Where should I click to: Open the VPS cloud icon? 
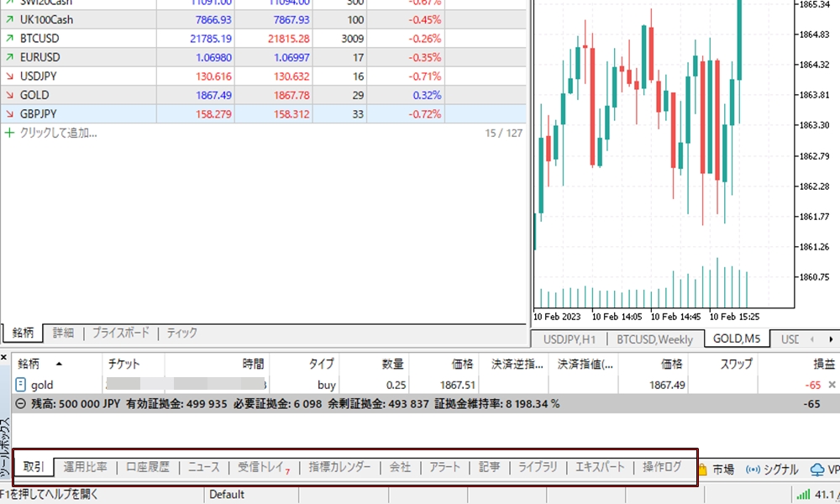(x=817, y=469)
